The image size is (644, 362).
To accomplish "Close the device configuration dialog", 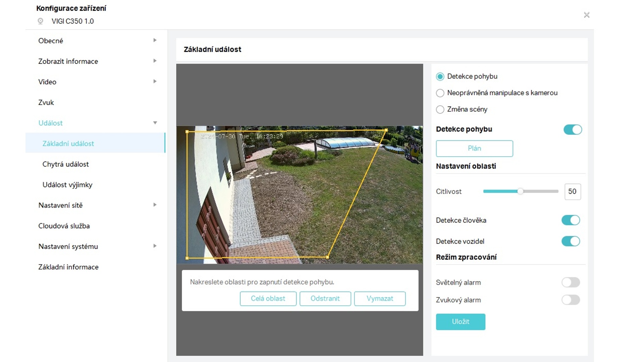I will point(586,15).
